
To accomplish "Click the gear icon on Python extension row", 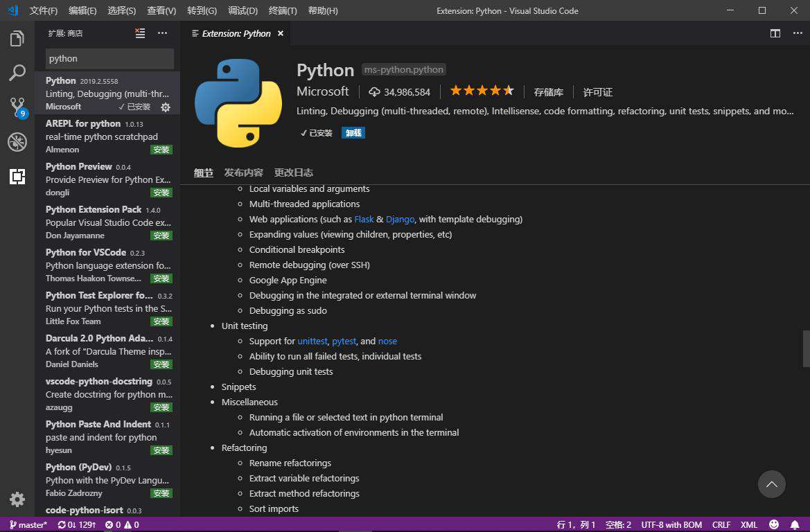I will (x=166, y=107).
